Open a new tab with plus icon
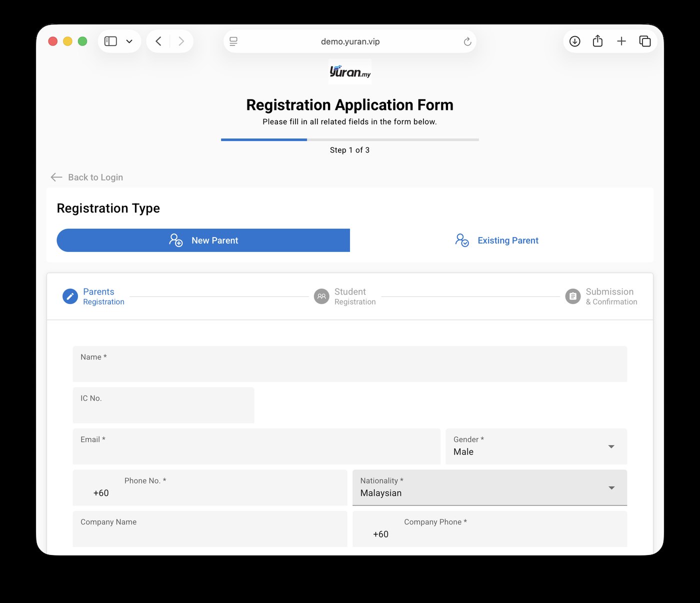 pyautogui.click(x=621, y=41)
